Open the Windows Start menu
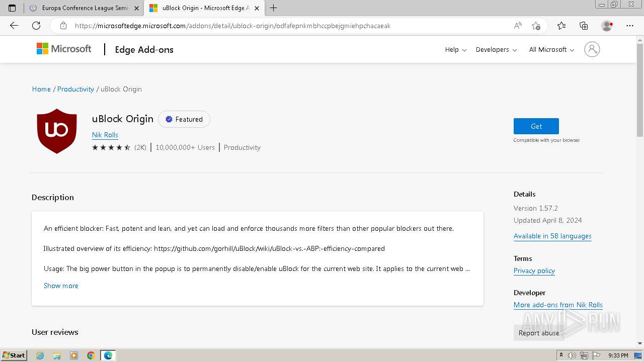Viewport: 644px width, 362px height. tap(14, 355)
